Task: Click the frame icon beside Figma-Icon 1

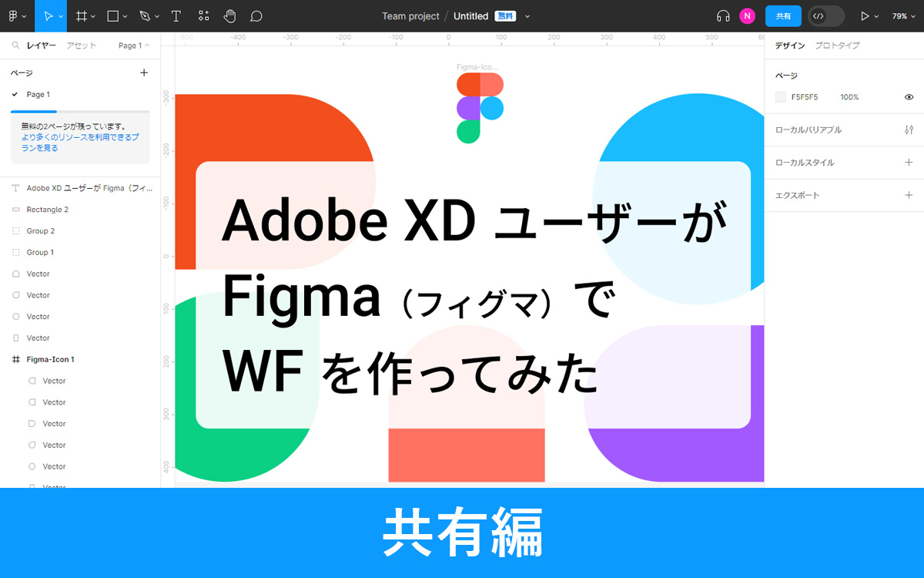Action: point(16,359)
